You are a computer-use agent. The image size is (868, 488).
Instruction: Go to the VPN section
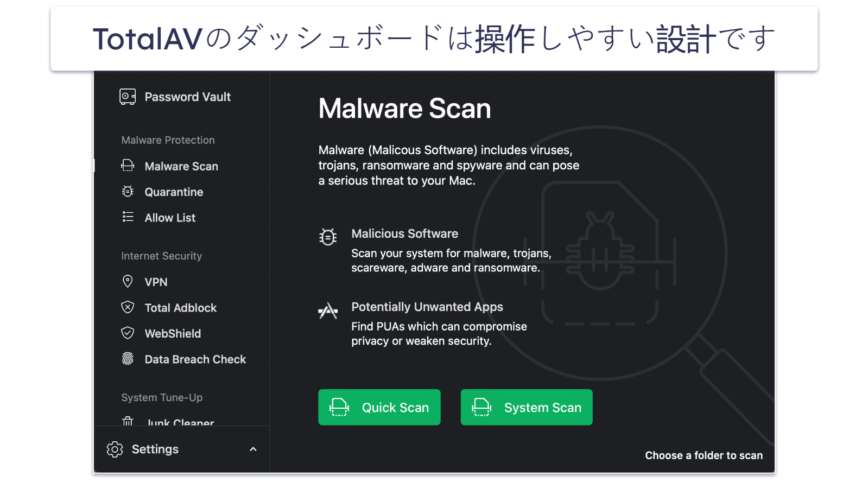coord(156,282)
